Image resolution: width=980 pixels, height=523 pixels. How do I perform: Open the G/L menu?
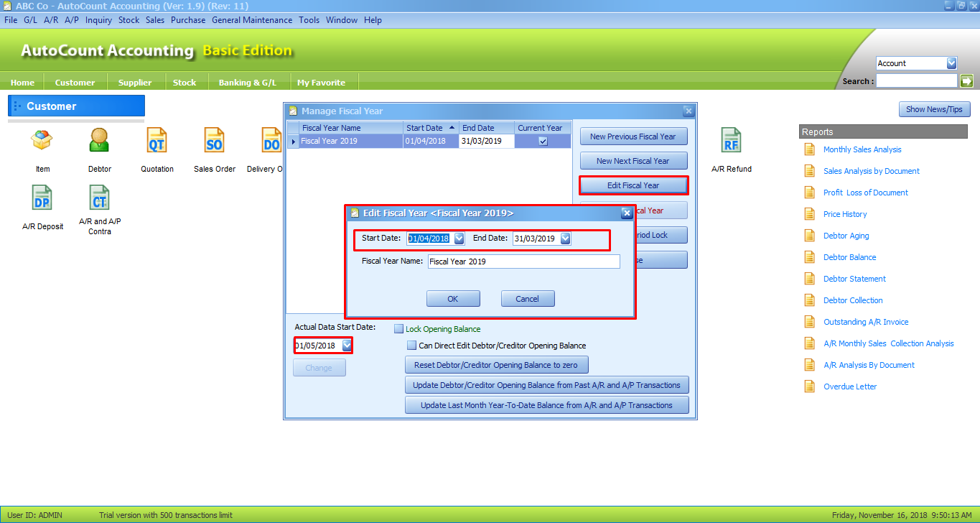click(30, 20)
